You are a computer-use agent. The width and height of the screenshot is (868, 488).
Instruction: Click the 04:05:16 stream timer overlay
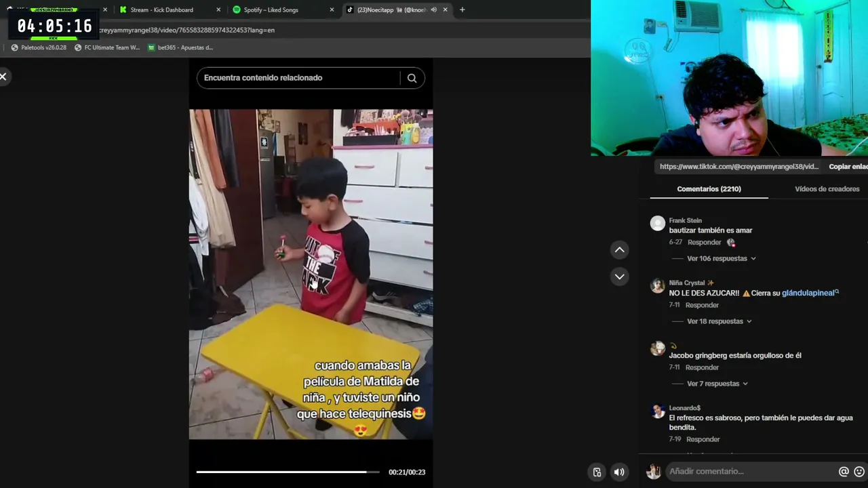(x=55, y=26)
